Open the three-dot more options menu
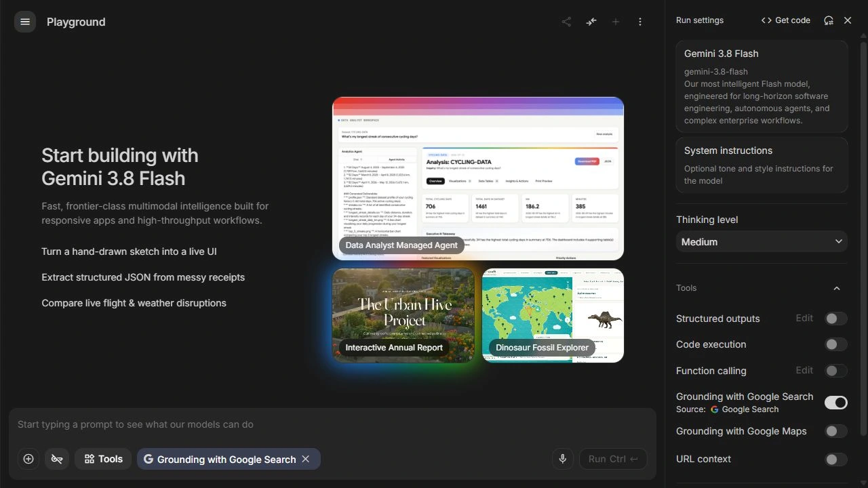Screen dimensions: 868x488 640,22
